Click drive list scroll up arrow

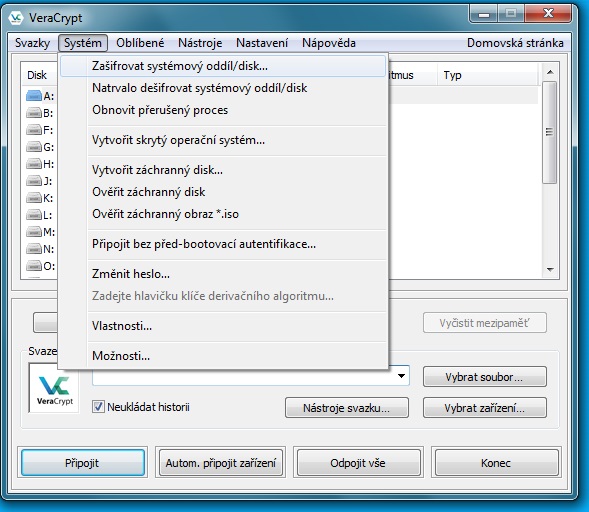point(550,72)
